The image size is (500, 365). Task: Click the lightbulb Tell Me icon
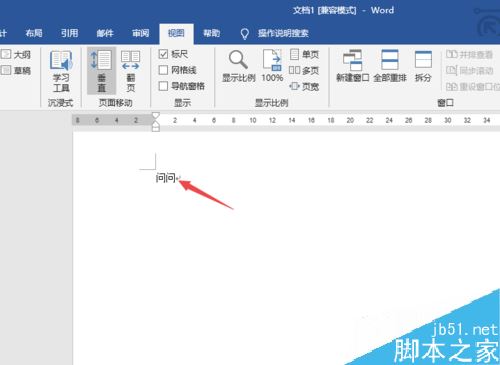pos(245,34)
